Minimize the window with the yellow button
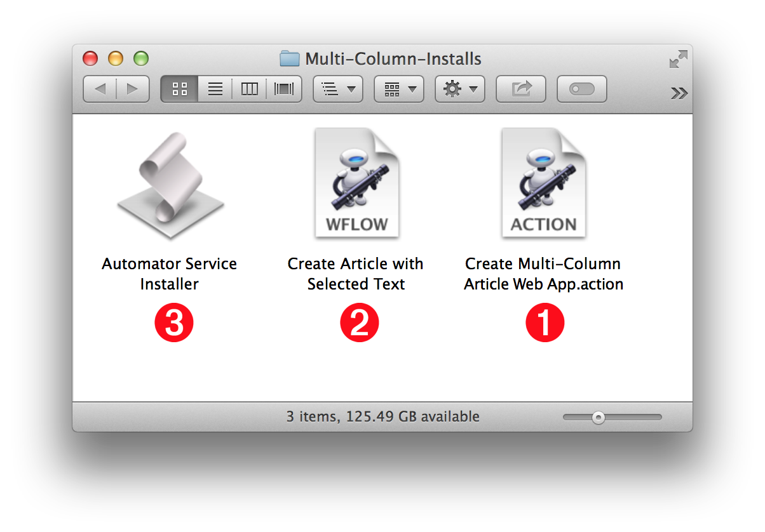Image resolution: width=765 pixels, height=532 pixels. point(116,59)
